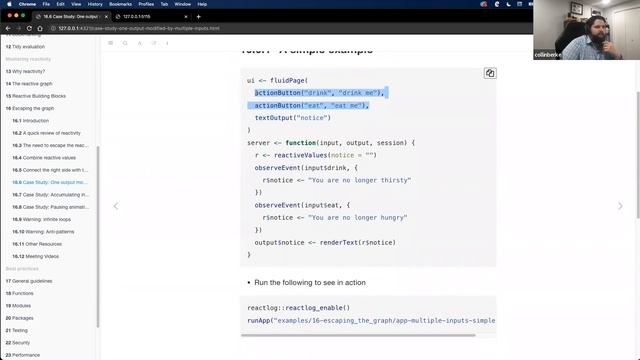Open the Edit menu

[x=60, y=4]
